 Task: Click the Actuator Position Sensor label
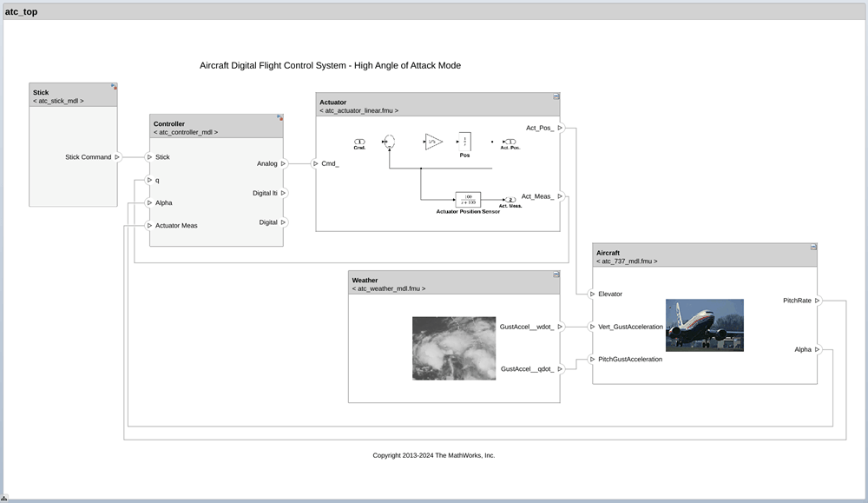tap(468, 212)
